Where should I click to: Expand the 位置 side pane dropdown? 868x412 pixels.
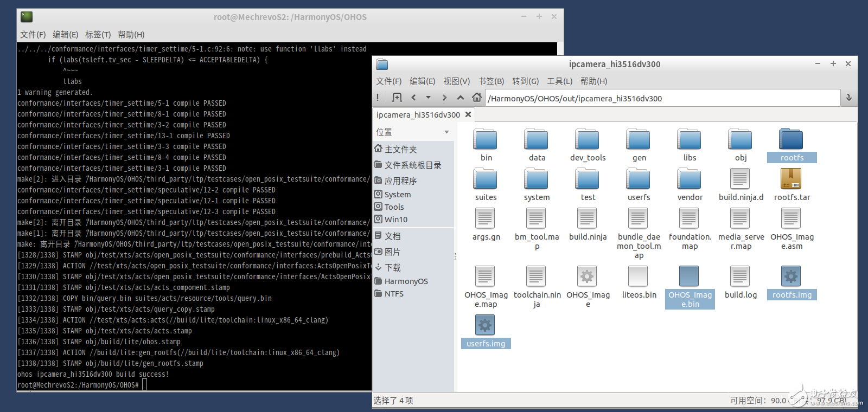click(x=446, y=132)
